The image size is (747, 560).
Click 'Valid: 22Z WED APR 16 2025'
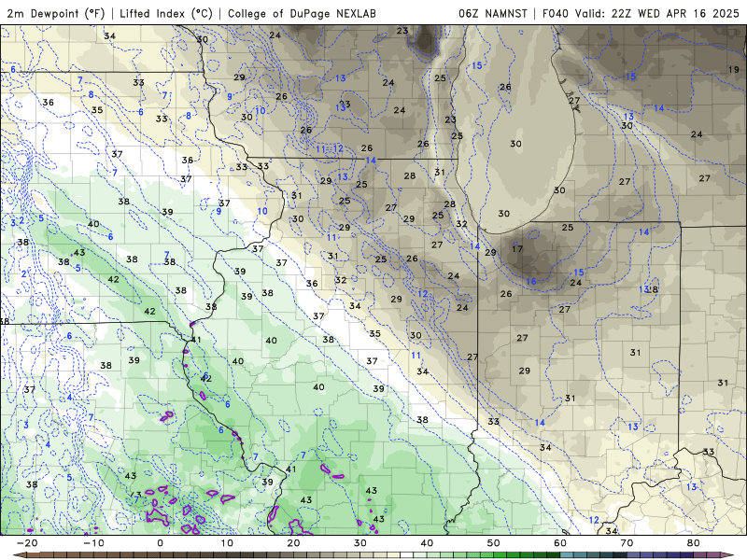657,13
